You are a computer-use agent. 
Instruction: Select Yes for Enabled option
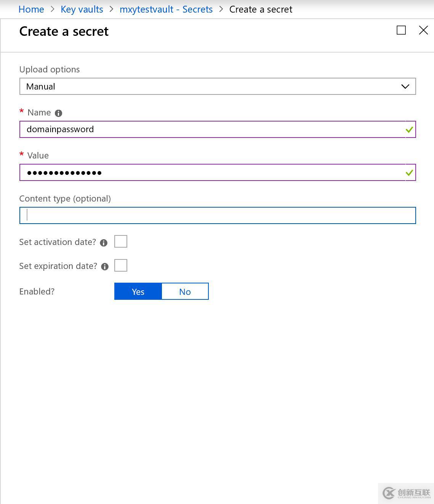point(138,291)
